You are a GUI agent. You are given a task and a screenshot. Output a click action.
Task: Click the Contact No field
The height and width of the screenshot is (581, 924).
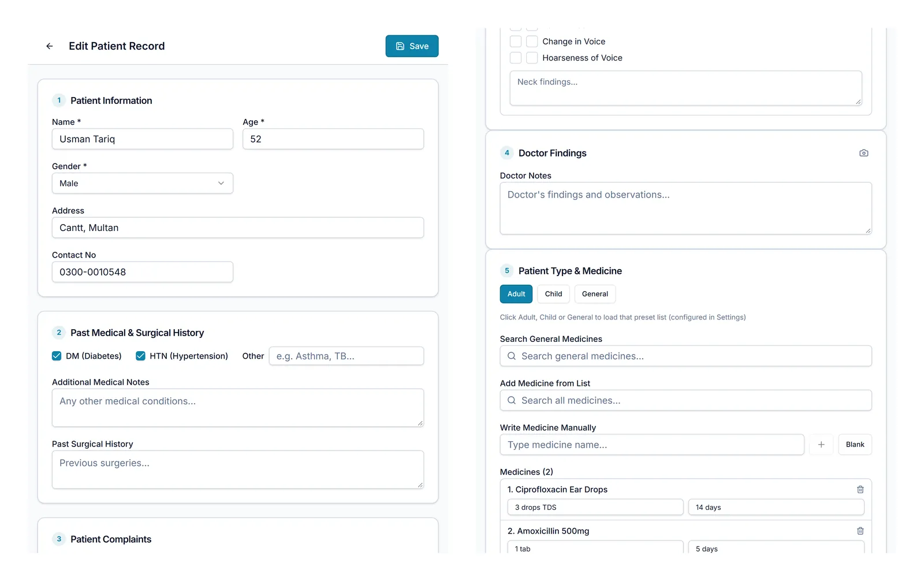(x=143, y=272)
